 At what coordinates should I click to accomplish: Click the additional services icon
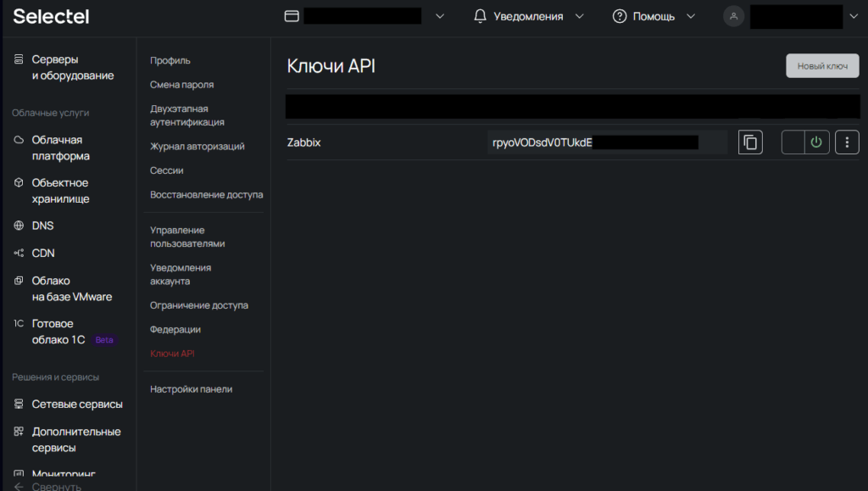(19, 432)
